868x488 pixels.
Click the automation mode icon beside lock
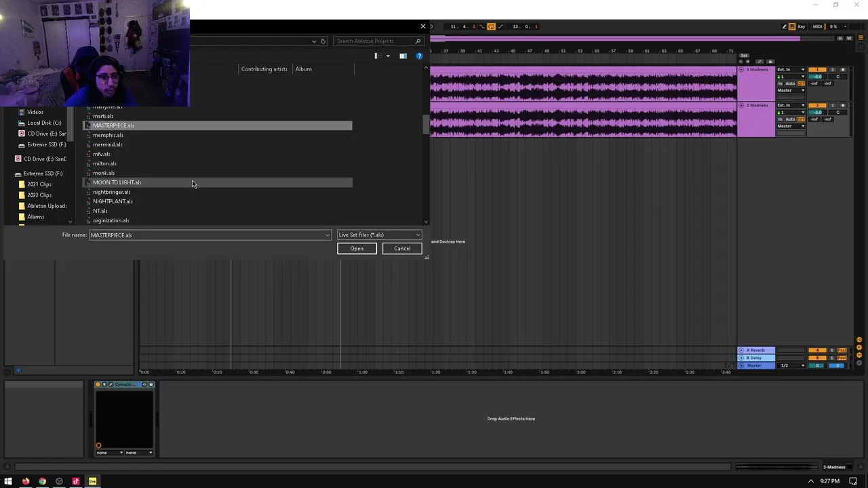point(759,62)
